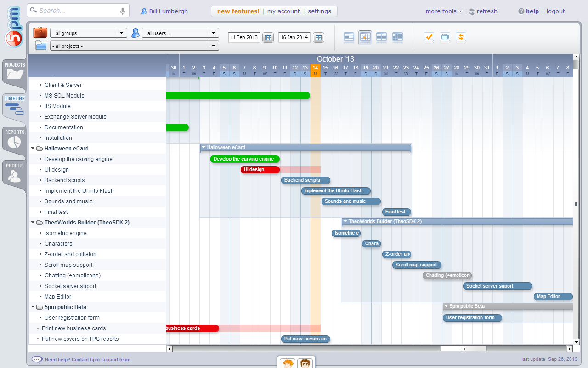Click the horizontal scrollbar thumb
The height and width of the screenshot is (368, 588).
(x=463, y=349)
